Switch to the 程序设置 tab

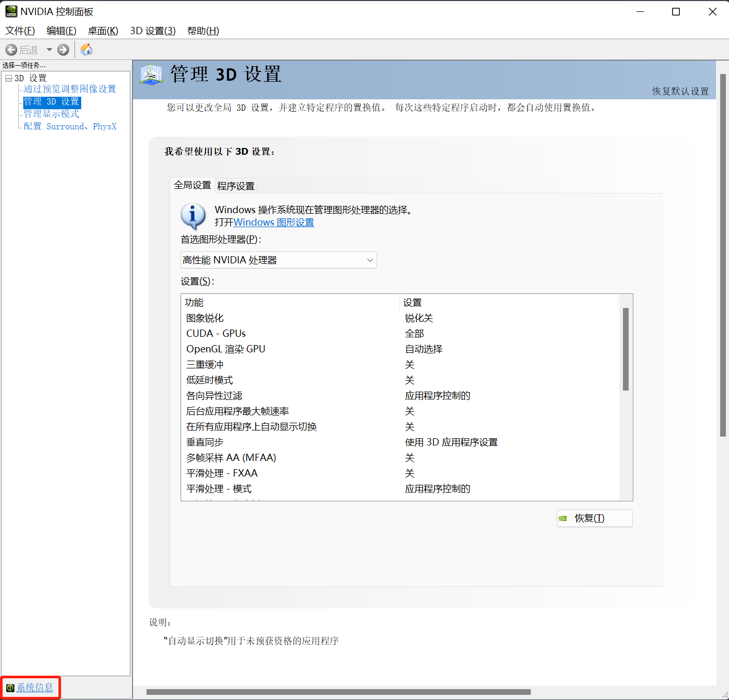[236, 186]
